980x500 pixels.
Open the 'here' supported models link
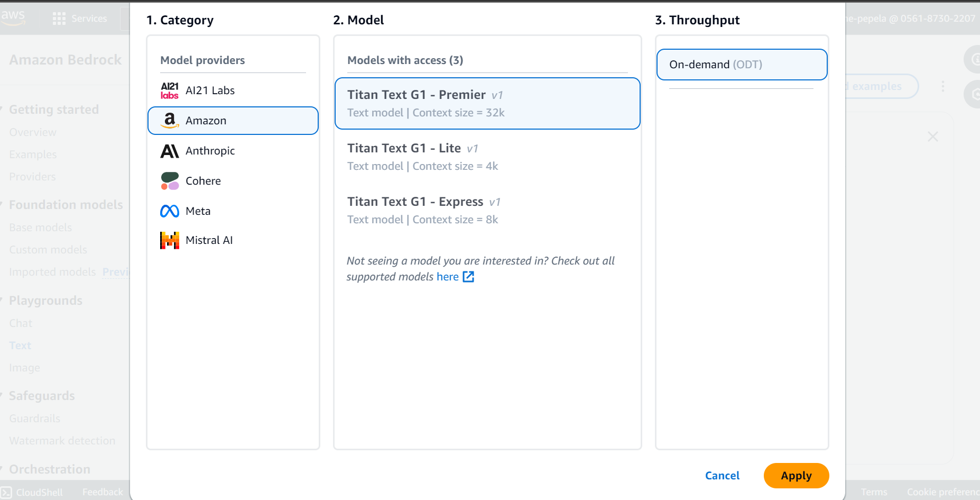coord(447,277)
